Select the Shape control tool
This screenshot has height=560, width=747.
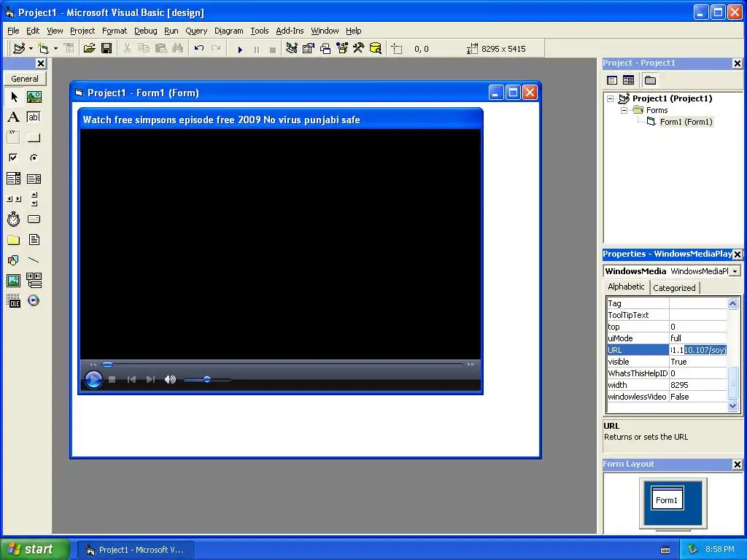tap(13, 260)
